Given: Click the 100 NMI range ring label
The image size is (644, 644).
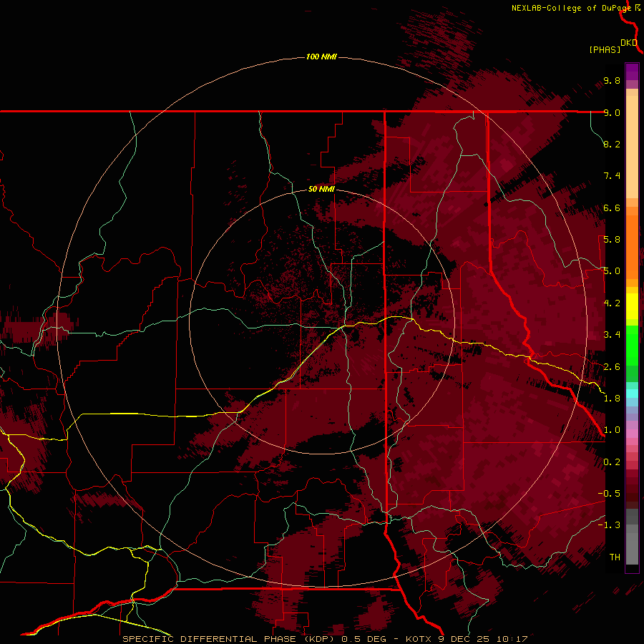Looking at the screenshot, I should coord(321,57).
